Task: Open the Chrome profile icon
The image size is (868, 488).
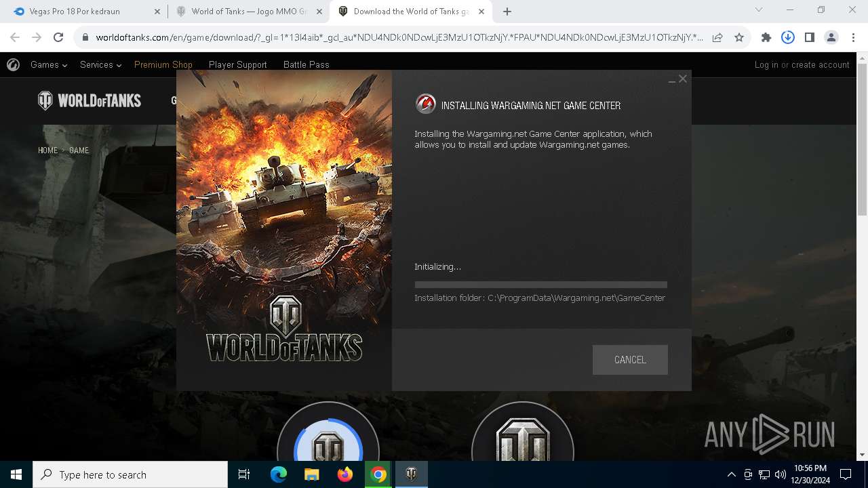Action: [x=831, y=38]
